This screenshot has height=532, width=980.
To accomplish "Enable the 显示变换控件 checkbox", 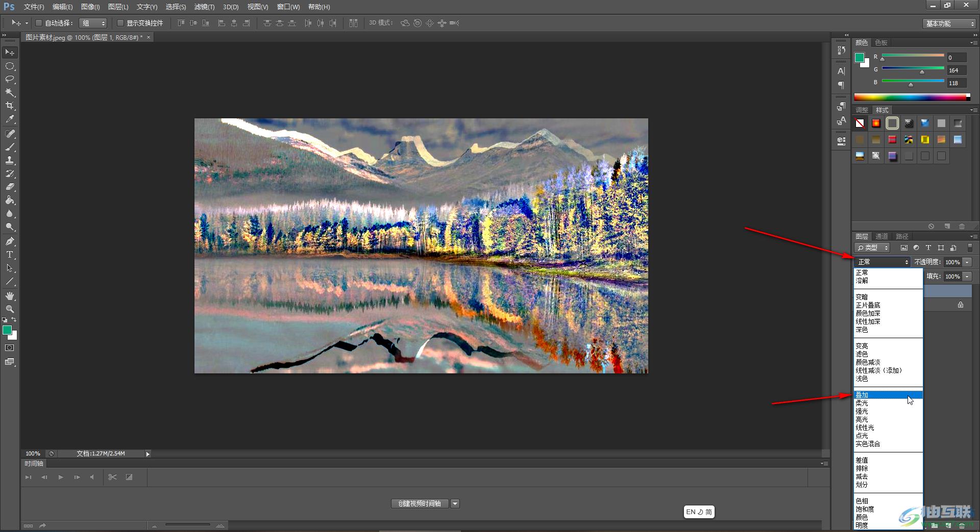I will pos(120,23).
